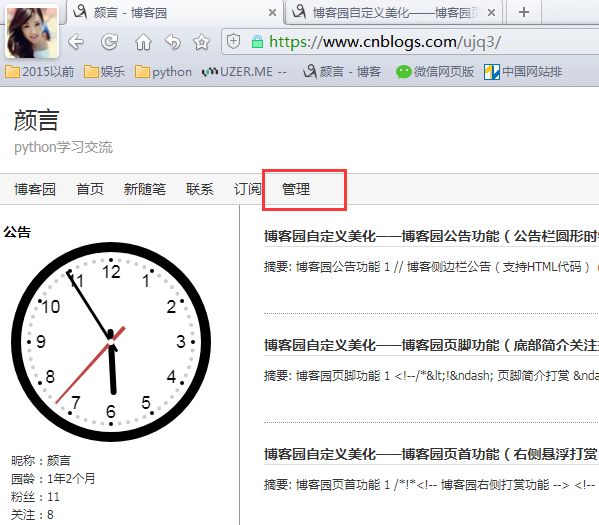This screenshot has width=599, height=525.
Task: Open the post about 博客园页脚功能
Action: click(x=431, y=345)
